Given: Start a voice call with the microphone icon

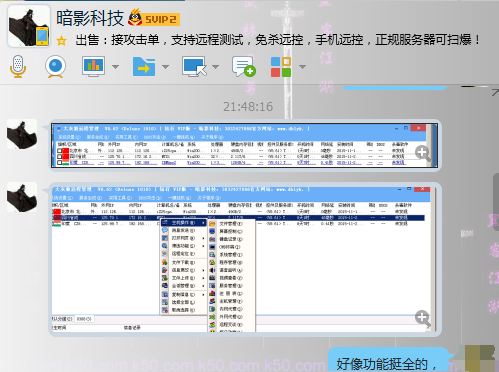Looking at the screenshot, I should (18, 67).
